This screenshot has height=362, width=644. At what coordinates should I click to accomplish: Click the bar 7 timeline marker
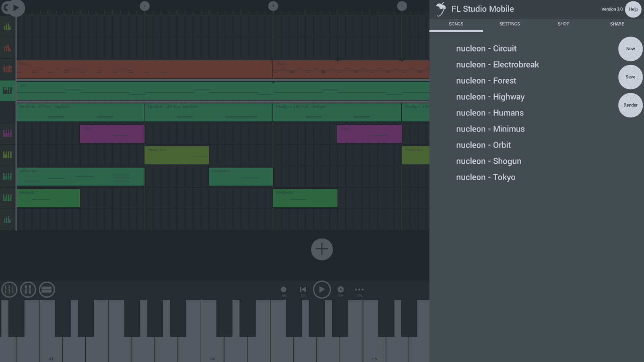pyautogui.click(x=402, y=6)
